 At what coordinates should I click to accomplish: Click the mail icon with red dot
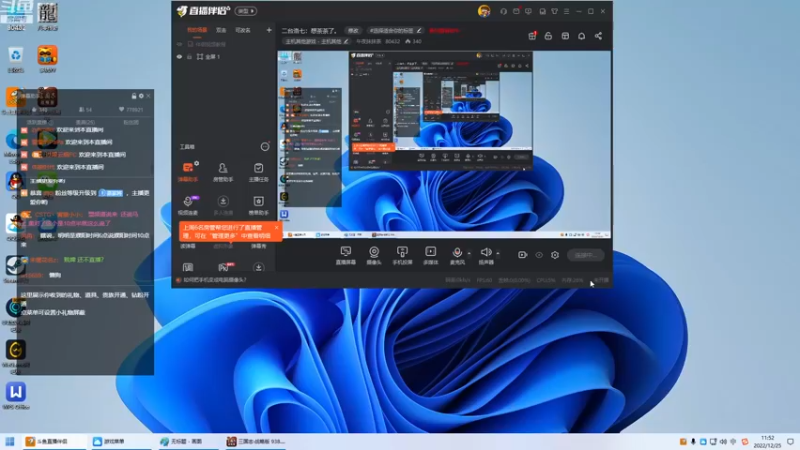pos(516,11)
